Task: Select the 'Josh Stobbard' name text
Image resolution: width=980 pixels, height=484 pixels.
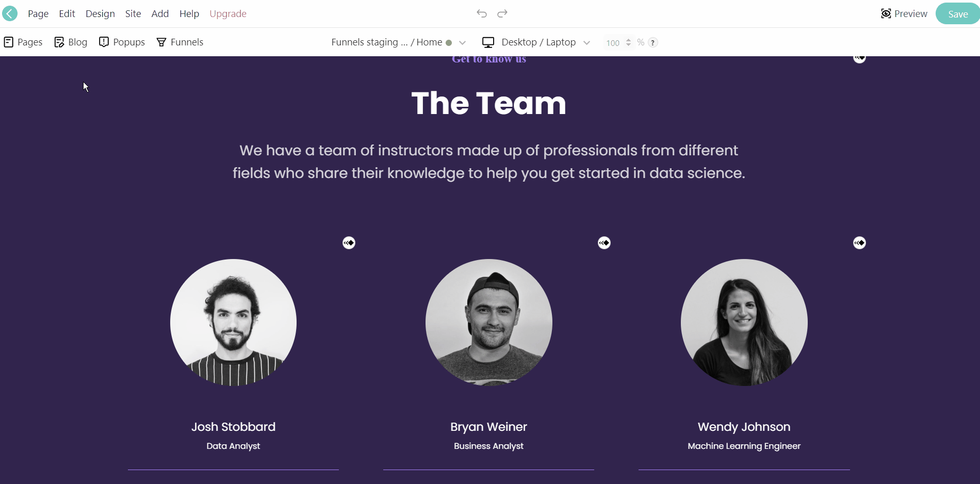Action: tap(234, 427)
